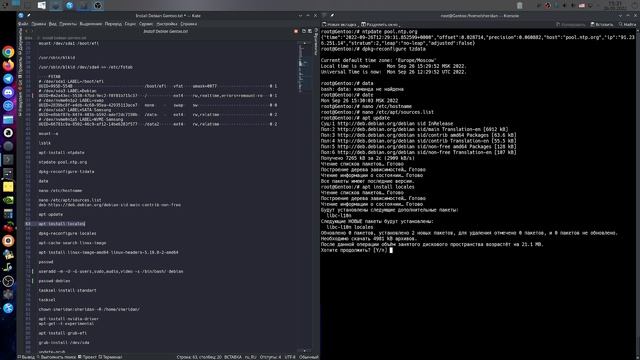Click the pin icon in Kate title bar

click(29, 16)
